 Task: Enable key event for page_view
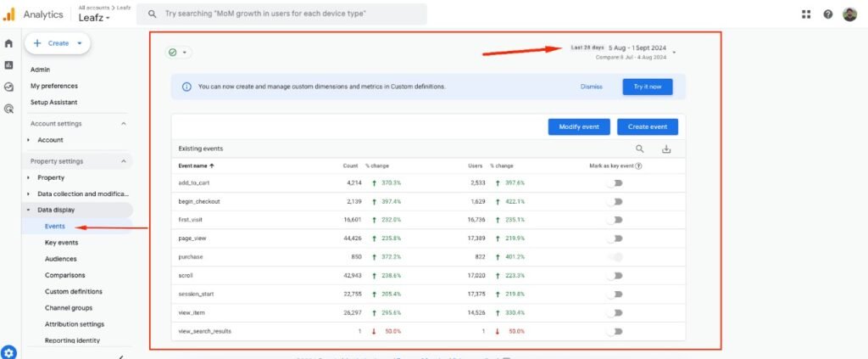click(x=615, y=238)
